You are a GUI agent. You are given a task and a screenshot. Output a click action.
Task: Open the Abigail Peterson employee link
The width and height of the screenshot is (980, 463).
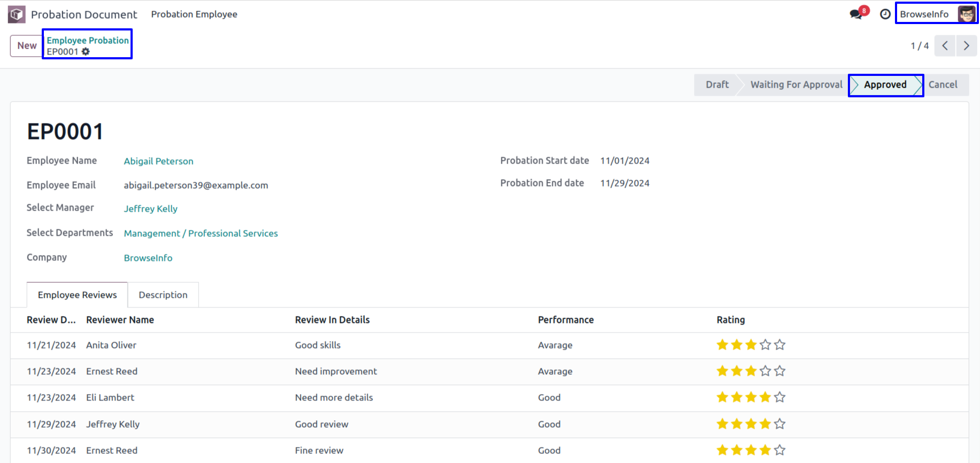tap(159, 161)
